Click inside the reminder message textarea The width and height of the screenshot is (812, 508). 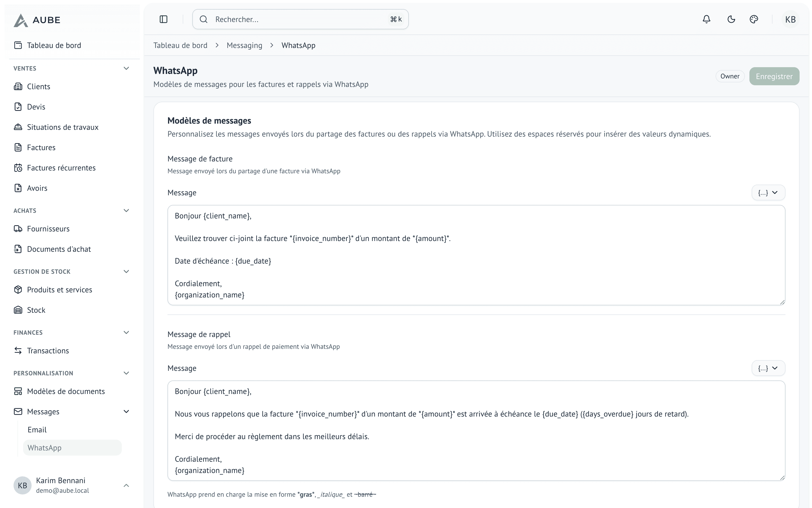(x=476, y=431)
